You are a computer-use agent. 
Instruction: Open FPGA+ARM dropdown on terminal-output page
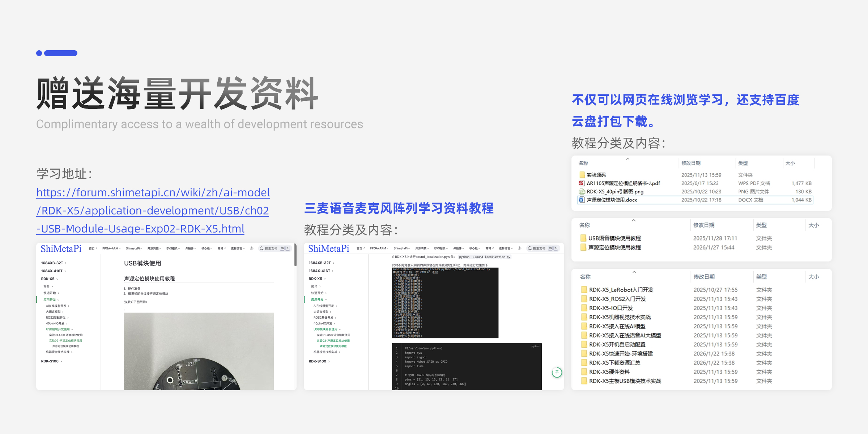point(379,248)
